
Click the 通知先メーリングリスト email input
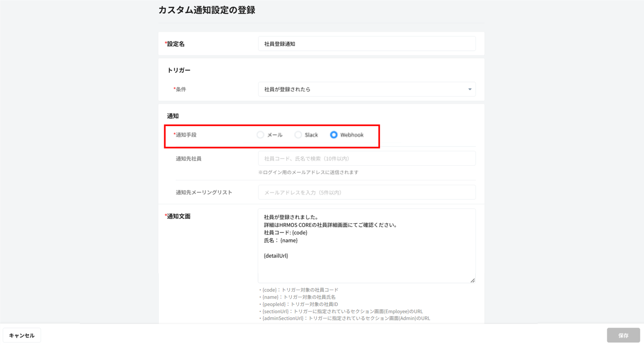click(366, 192)
